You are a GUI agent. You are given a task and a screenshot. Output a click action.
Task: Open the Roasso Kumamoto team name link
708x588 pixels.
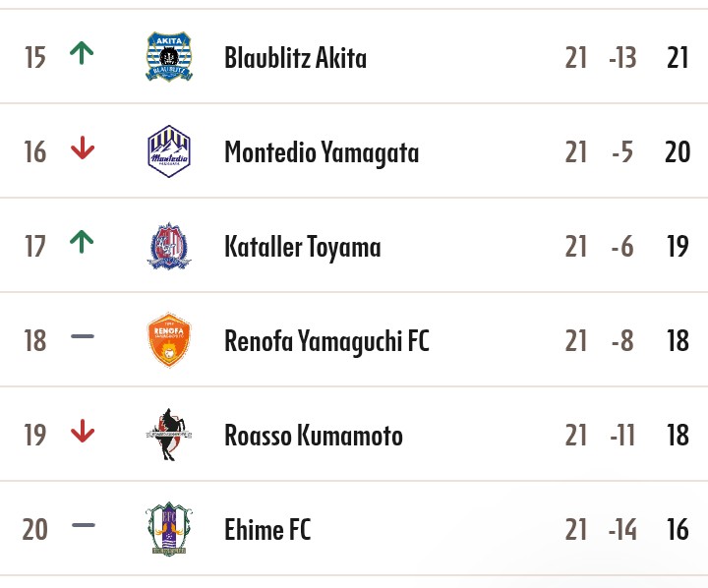pos(314,435)
